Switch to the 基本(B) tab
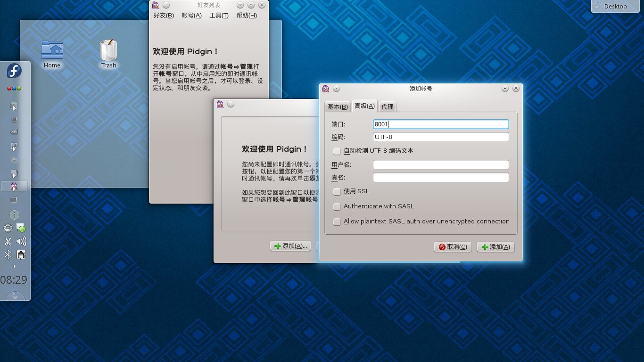Image resolution: width=644 pixels, height=362 pixels. coord(338,107)
